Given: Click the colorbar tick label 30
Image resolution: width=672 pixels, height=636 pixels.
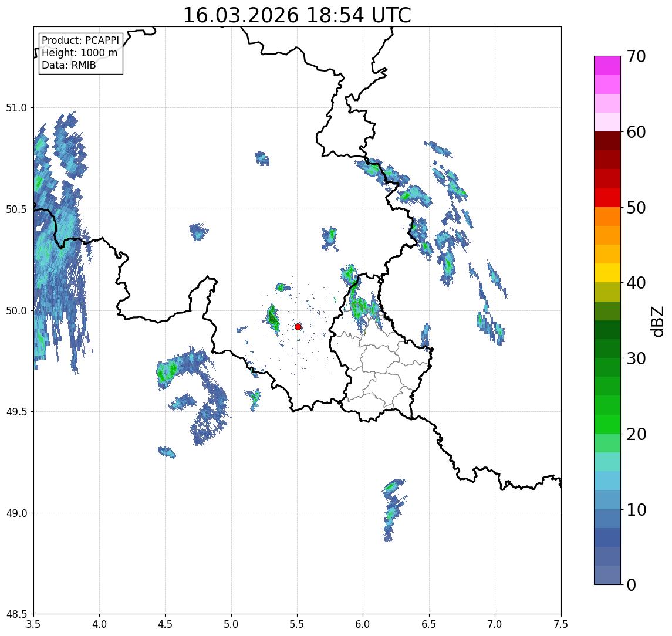Looking at the screenshot, I should [636, 358].
